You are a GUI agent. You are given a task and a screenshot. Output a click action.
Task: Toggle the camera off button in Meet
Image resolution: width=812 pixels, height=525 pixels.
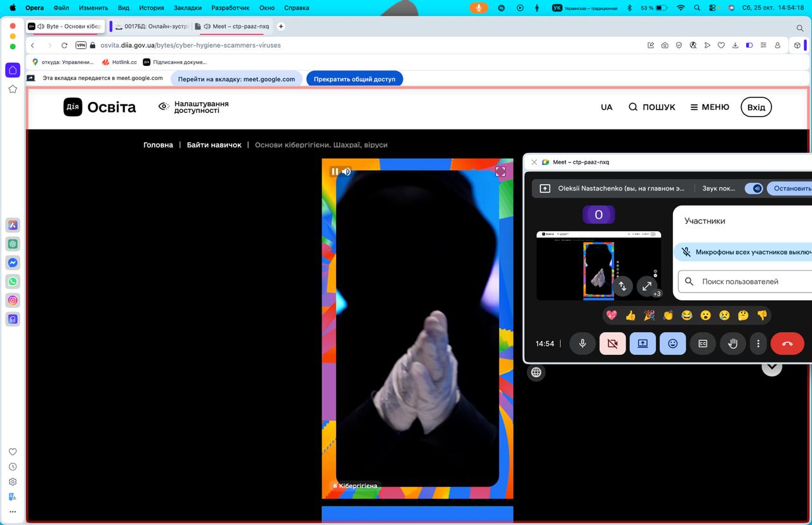click(x=612, y=343)
